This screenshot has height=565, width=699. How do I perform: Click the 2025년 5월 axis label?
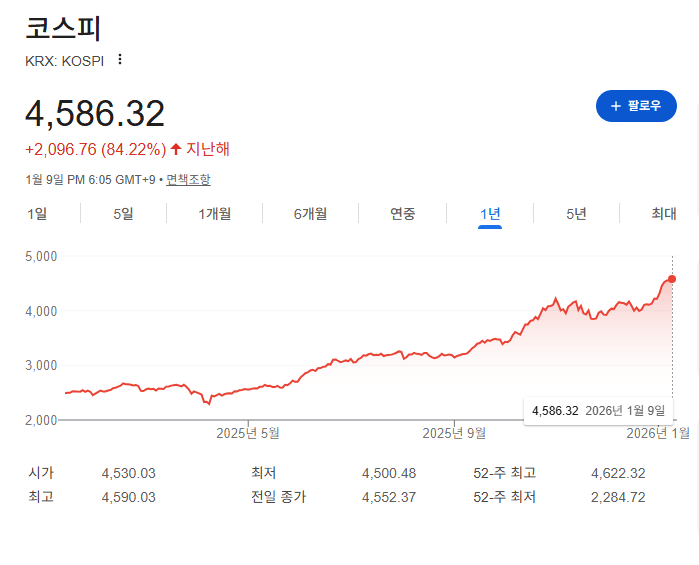pyautogui.click(x=248, y=433)
